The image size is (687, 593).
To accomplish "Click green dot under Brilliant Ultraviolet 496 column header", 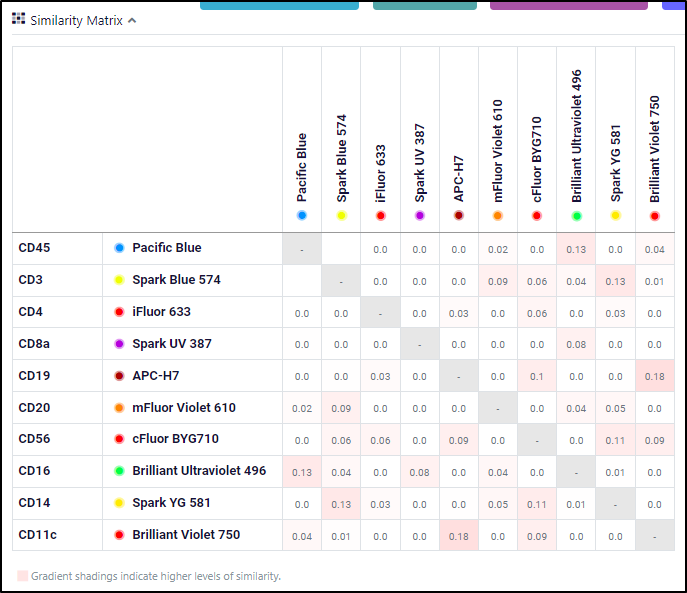I will (576, 215).
